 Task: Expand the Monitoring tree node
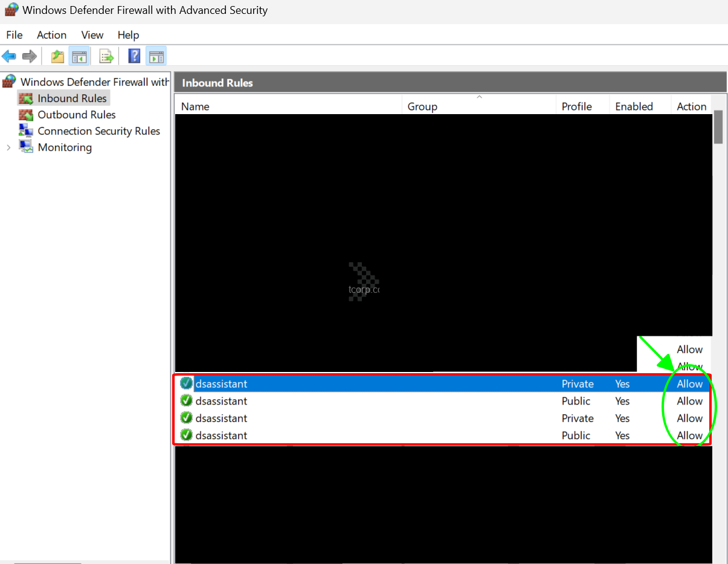(x=8, y=147)
